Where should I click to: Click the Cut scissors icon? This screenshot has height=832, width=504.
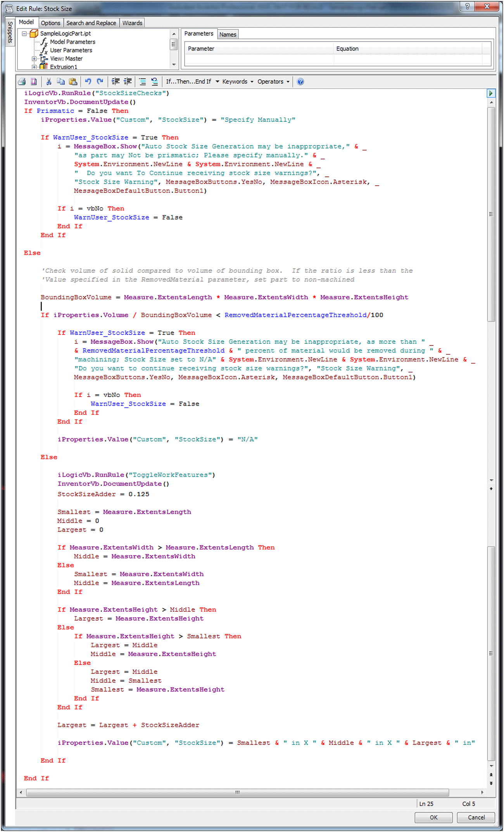coord(49,81)
